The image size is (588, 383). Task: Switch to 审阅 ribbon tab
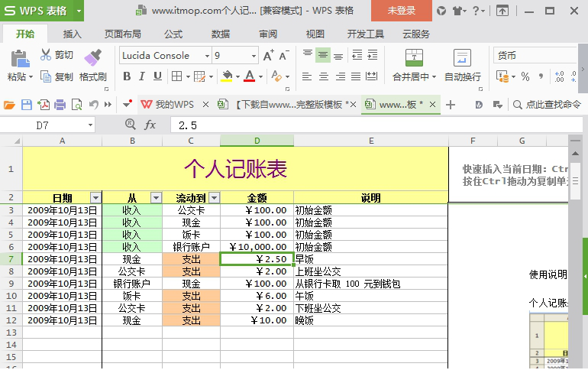point(268,34)
